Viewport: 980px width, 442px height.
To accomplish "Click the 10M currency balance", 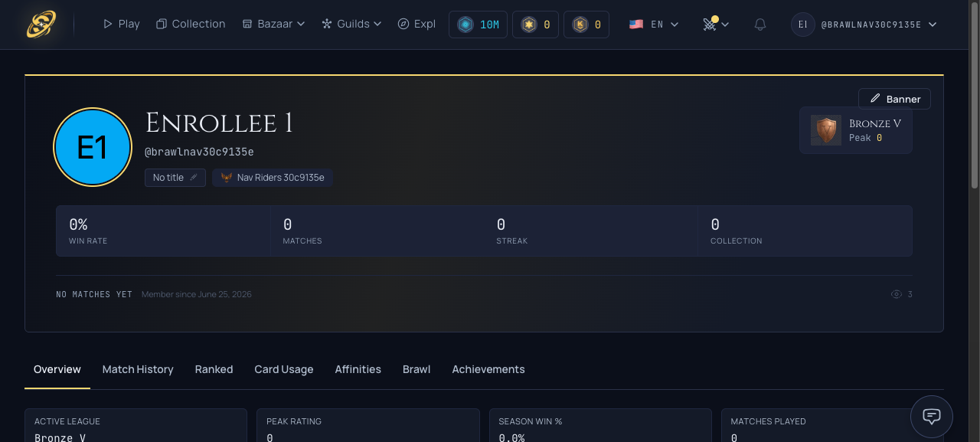I will (x=478, y=25).
